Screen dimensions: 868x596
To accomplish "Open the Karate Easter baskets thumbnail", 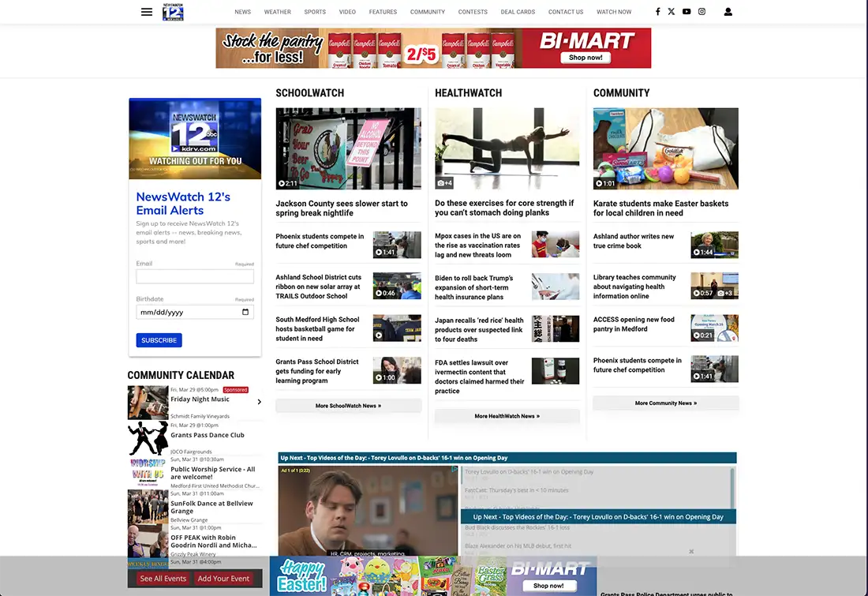I will click(666, 148).
